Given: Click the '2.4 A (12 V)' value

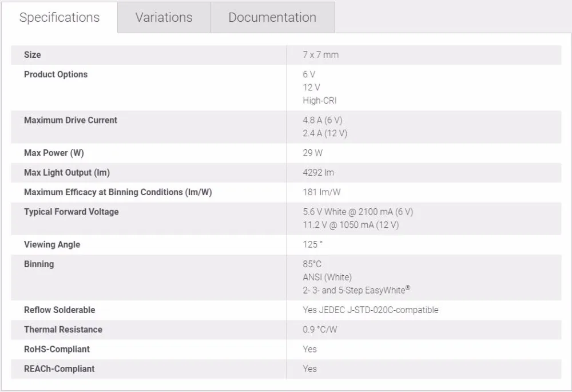Looking at the screenshot, I should [x=325, y=133].
